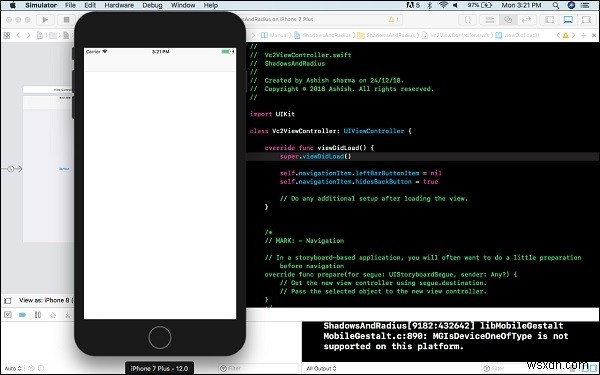The height and width of the screenshot is (375, 600).
Task: Open the Simulator app menu
Action: [x=41, y=5]
